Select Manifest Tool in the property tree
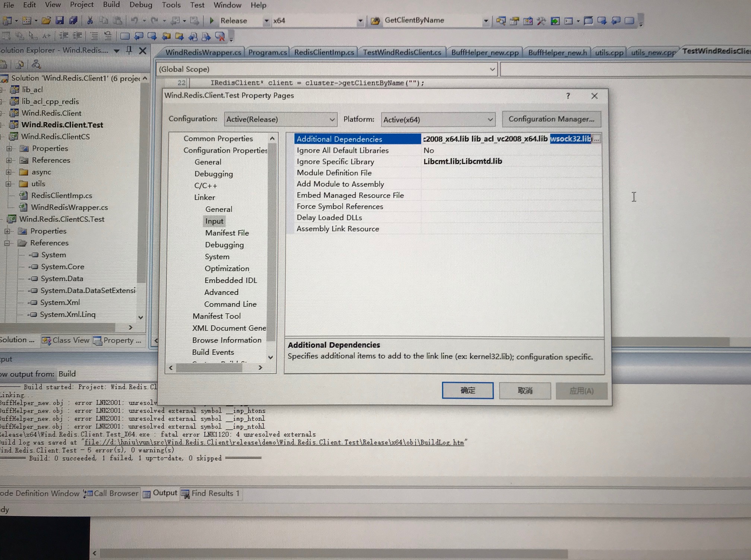Screen dimensions: 751x560 point(216,316)
